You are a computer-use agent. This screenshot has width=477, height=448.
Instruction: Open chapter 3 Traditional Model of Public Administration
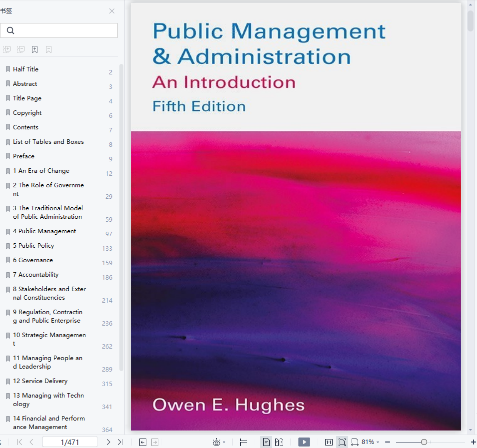pos(48,212)
